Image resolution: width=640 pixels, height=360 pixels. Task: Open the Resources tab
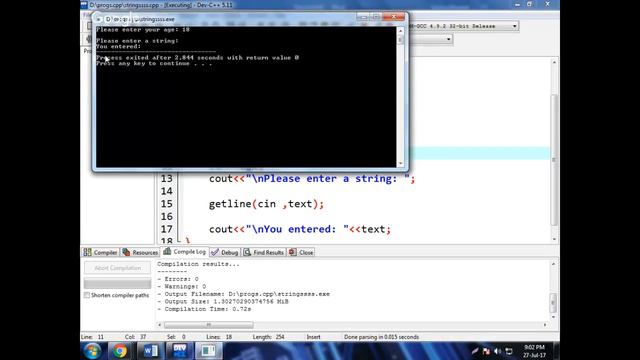click(x=140, y=252)
